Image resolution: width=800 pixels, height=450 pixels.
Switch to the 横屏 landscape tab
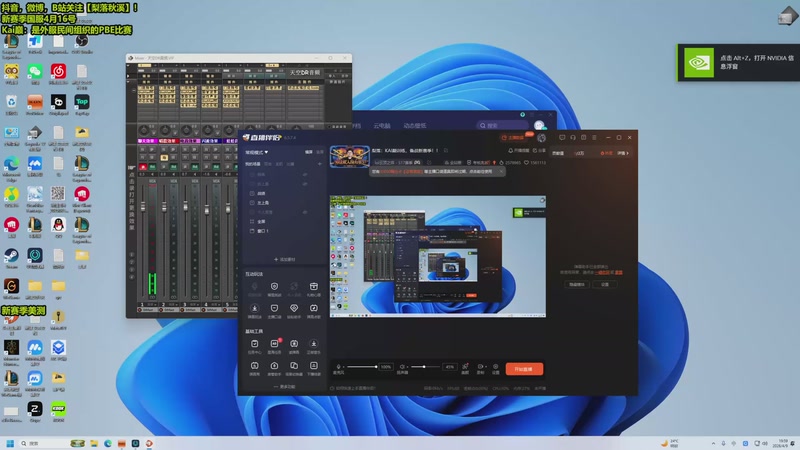(x=309, y=152)
